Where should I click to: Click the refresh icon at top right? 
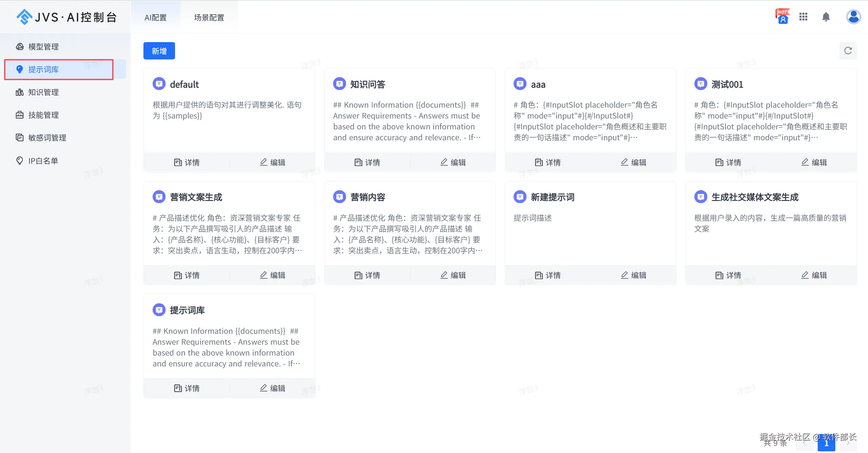[848, 51]
